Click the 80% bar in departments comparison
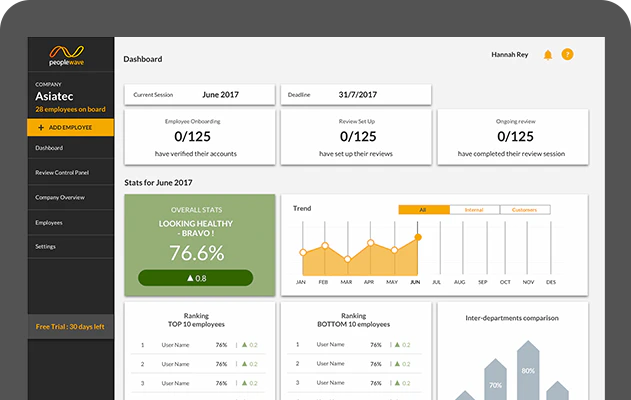631x400 pixels. (x=528, y=370)
